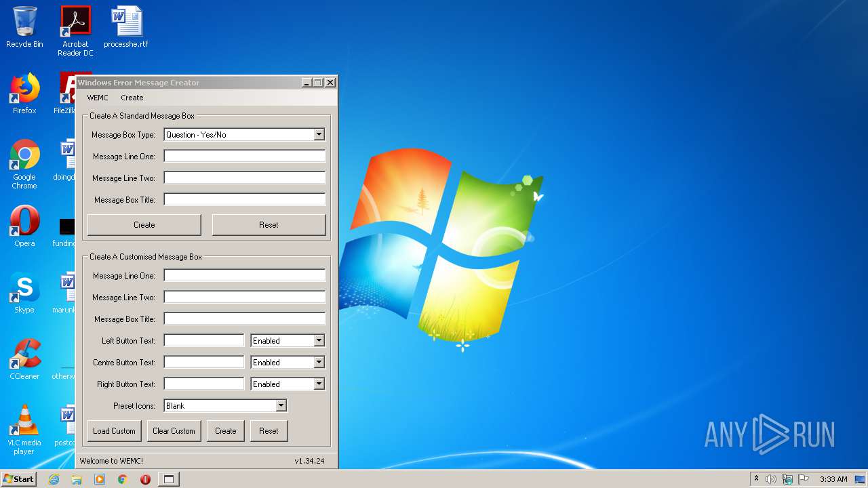The image size is (868, 488).
Task: Click the Welcome to WEMC! status text
Action: click(111, 461)
